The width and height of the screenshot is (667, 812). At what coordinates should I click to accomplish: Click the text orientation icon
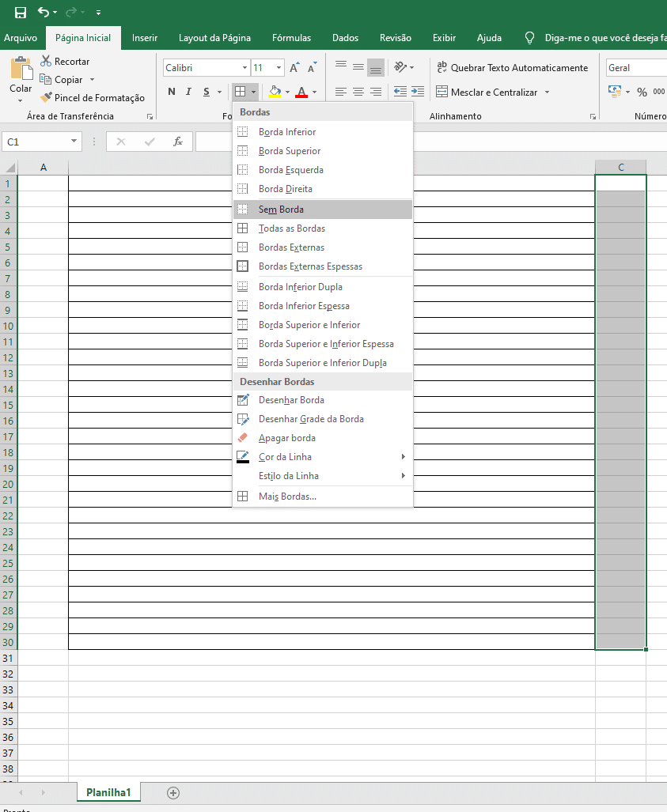click(400, 66)
